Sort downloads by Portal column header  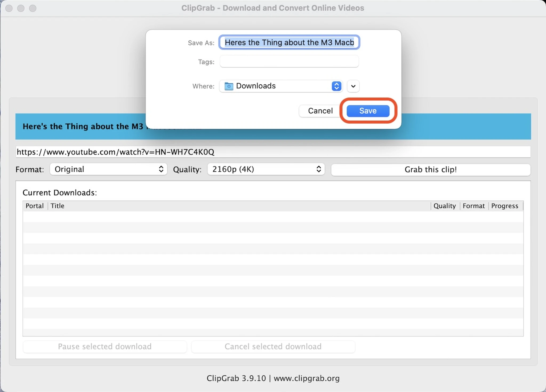pyautogui.click(x=35, y=206)
